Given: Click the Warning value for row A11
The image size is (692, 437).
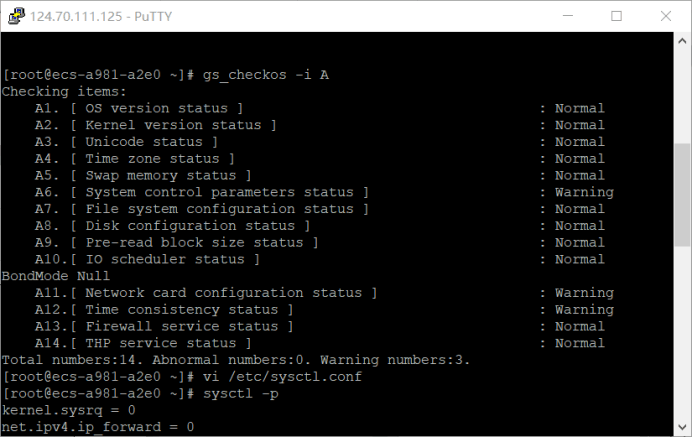Looking at the screenshot, I should pyautogui.click(x=584, y=293).
